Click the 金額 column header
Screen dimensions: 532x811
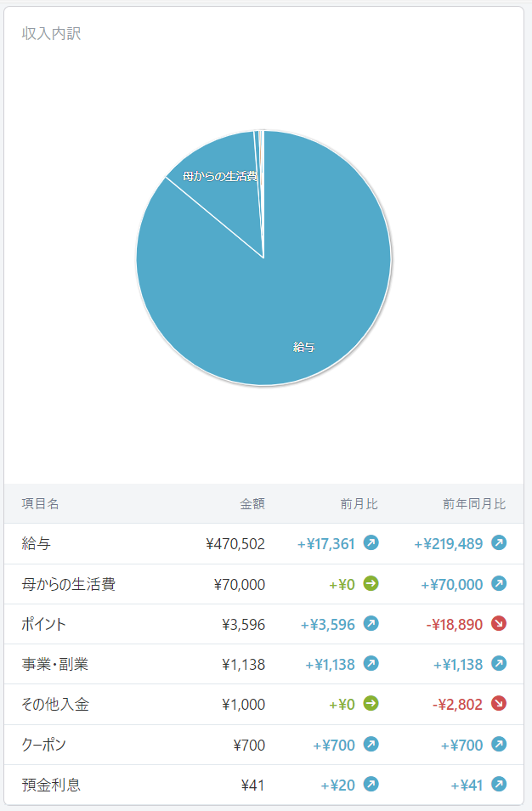click(x=252, y=504)
